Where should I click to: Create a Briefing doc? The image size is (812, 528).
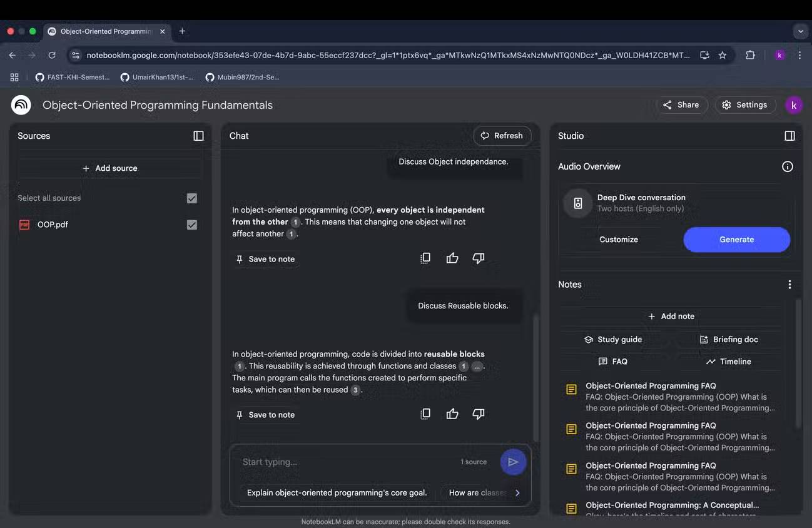pos(729,340)
